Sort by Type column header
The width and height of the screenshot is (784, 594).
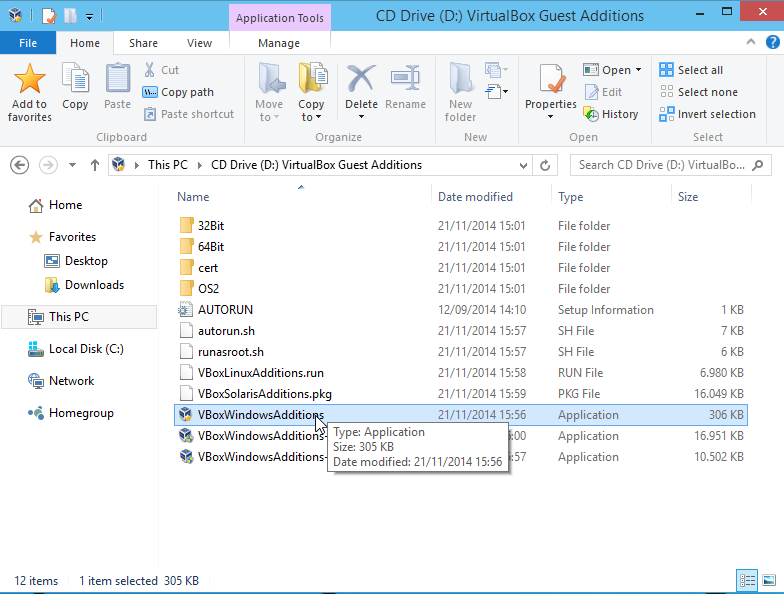point(570,197)
